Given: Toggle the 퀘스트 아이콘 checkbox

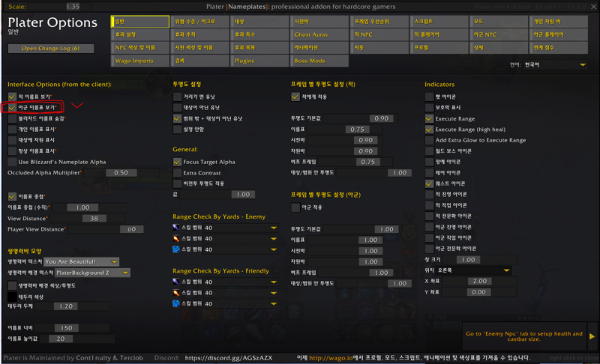Looking at the screenshot, I should coord(429,183).
